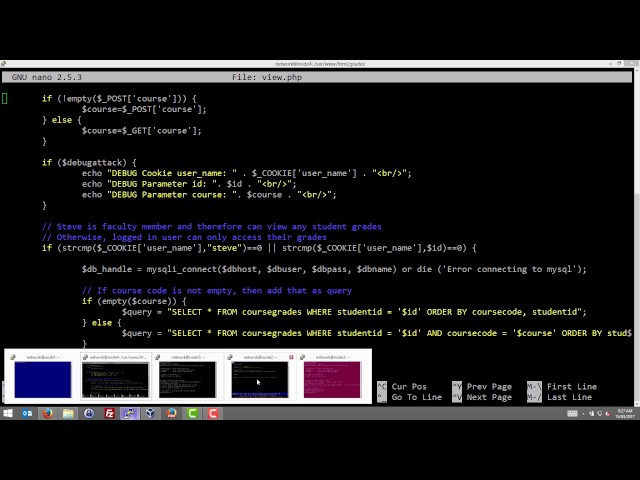Click the line $course=$_POST['course'];

point(144,109)
